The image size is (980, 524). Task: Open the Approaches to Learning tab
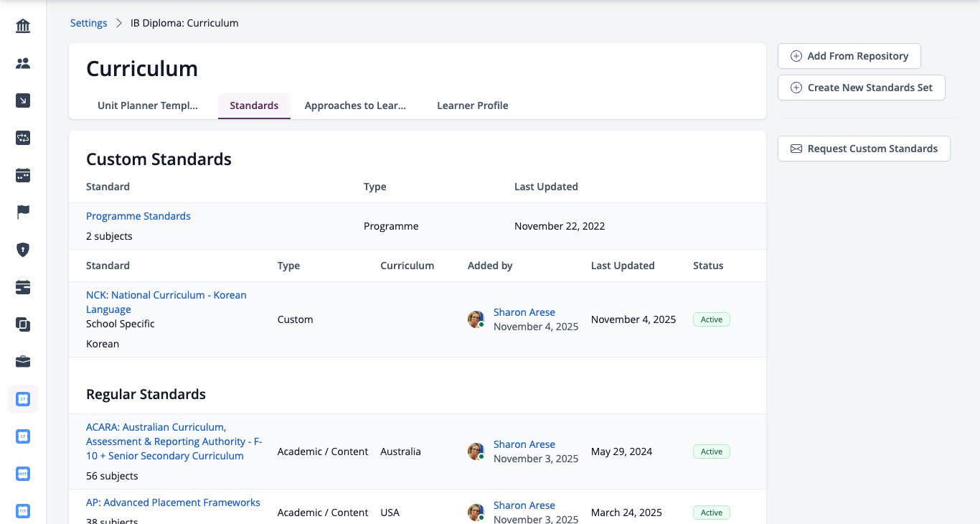click(x=355, y=106)
